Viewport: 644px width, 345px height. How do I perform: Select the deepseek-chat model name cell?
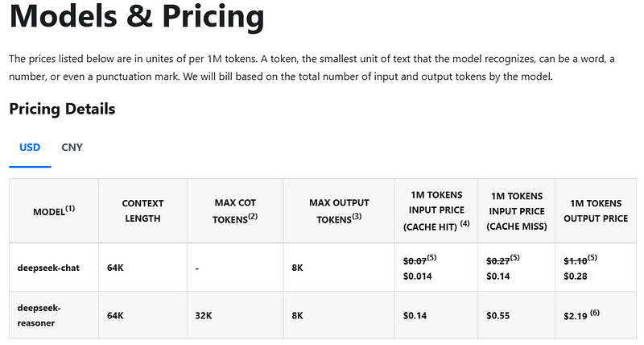tap(48, 267)
